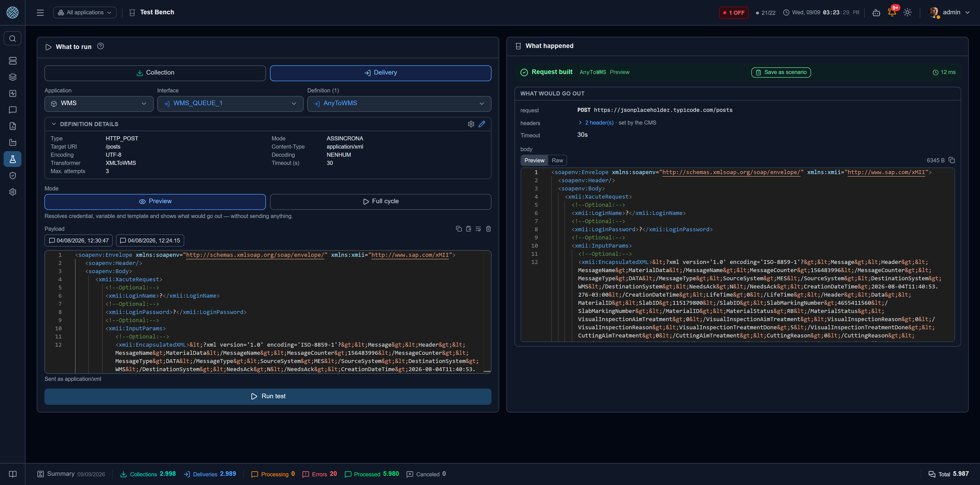
Task: Click Save as scenario button
Action: pos(781,72)
